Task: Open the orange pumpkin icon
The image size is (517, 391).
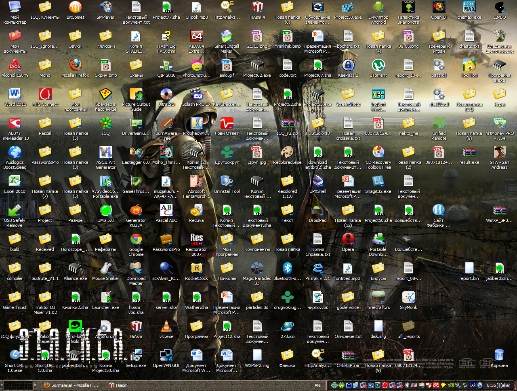Action: (x=136, y=210)
